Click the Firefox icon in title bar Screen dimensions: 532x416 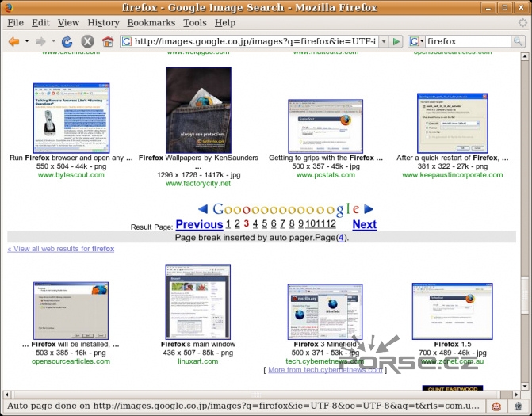pos(9,7)
